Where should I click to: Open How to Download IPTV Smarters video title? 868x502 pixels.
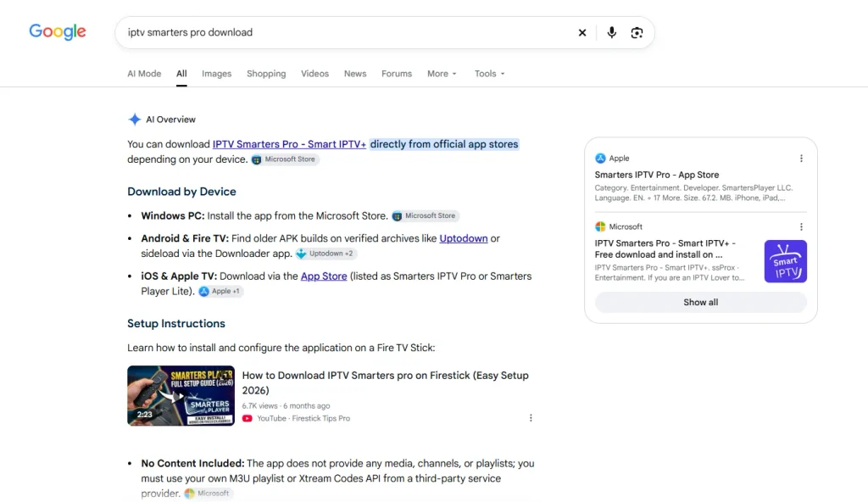pyautogui.click(x=386, y=383)
